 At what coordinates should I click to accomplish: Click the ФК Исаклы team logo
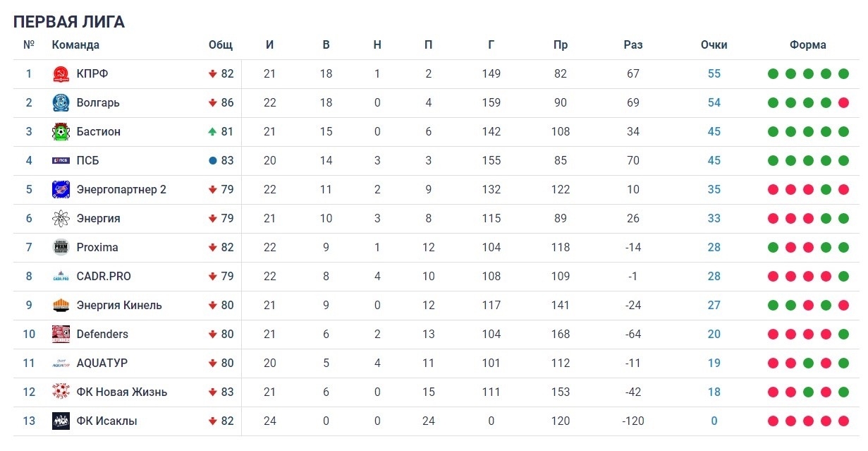pos(61,421)
